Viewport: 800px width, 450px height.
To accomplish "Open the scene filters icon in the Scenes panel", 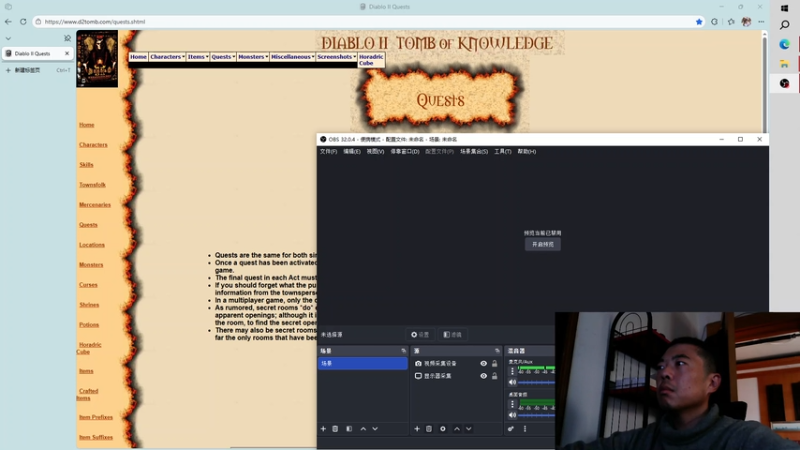I will point(349,429).
